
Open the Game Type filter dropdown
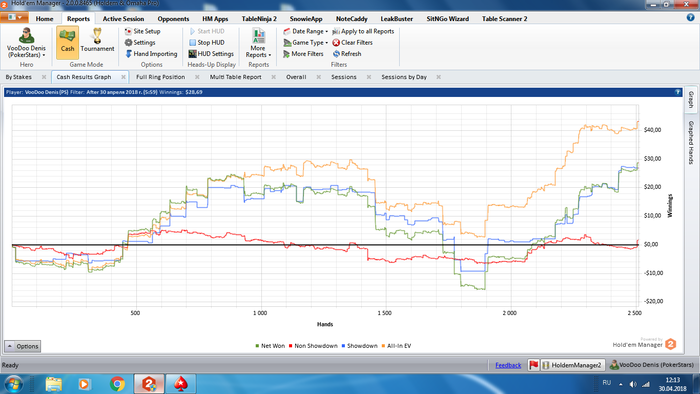[305, 42]
